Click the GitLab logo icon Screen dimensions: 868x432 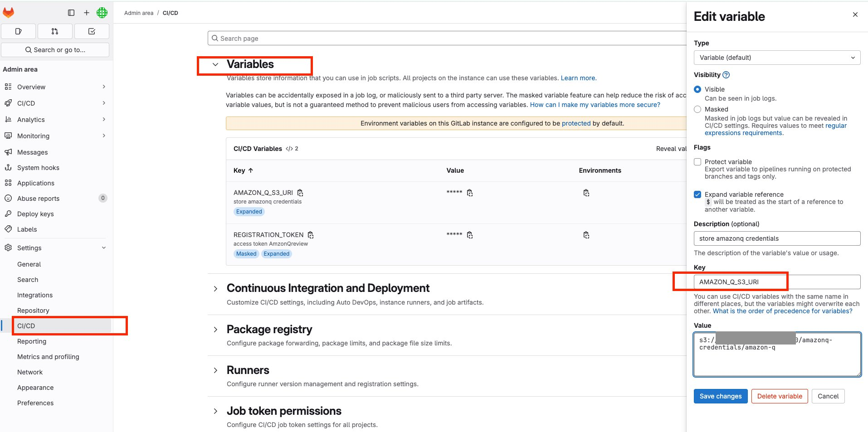click(x=9, y=13)
